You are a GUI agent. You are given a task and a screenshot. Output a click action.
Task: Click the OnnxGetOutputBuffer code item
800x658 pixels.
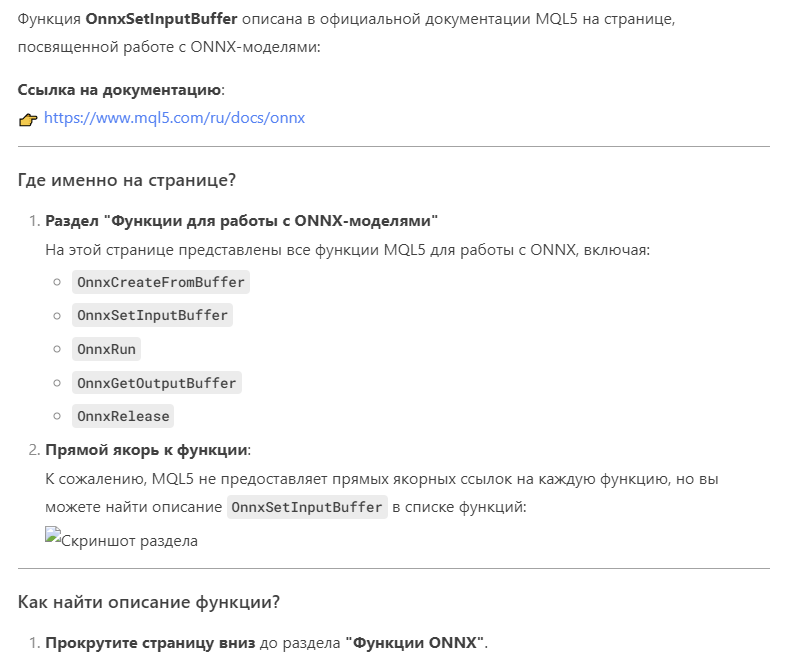tap(156, 383)
